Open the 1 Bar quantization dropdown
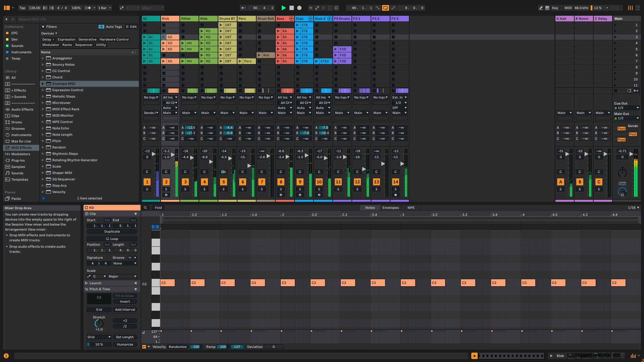This screenshot has width=644, height=362. click(x=105, y=8)
